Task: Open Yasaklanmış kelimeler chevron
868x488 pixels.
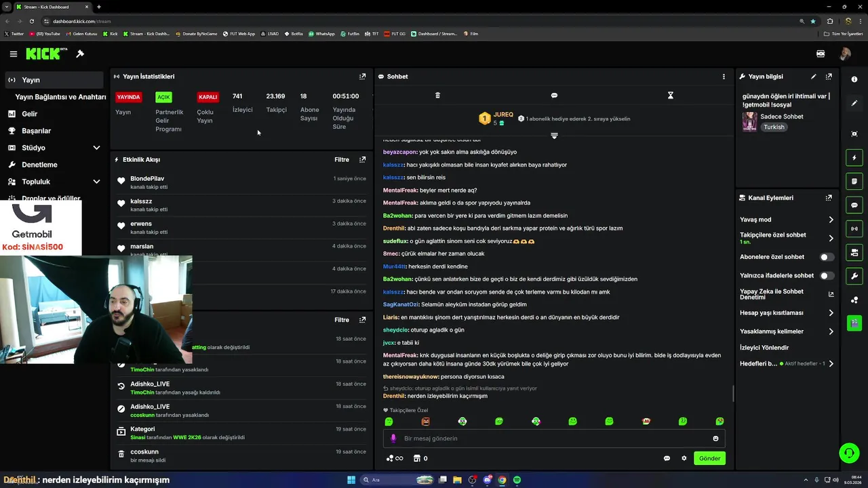Action: [831, 331]
